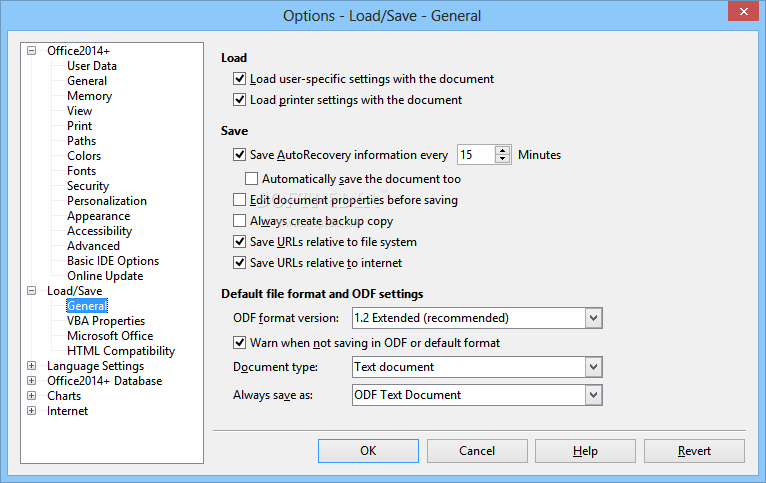Collapse the Load/Save tree node

pos(32,291)
